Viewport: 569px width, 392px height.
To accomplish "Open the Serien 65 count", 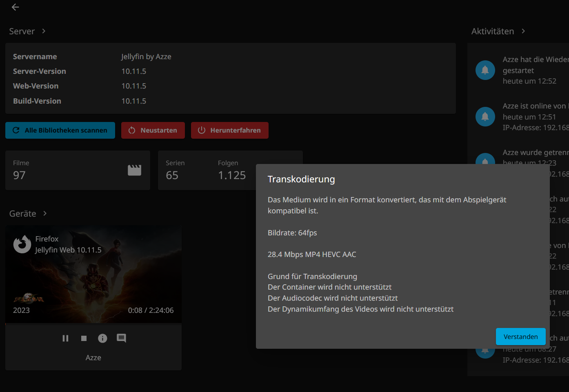I will point(175,170).
